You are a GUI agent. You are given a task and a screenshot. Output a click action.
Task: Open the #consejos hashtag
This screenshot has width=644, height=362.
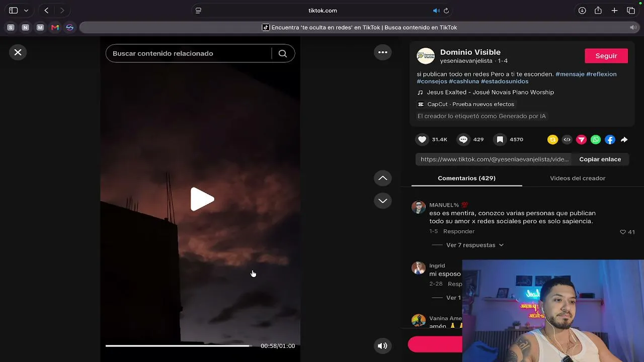pyautogui.click(x=432, y=81)
